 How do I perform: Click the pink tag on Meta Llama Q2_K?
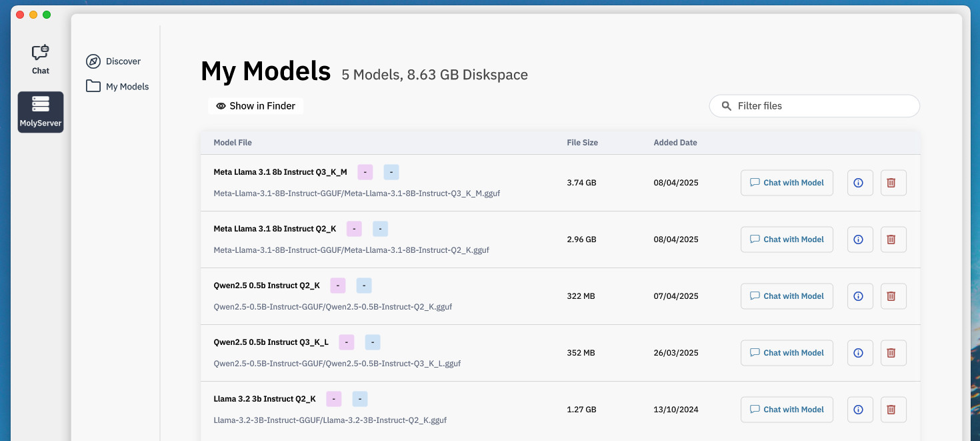click(x=354, y=229)
